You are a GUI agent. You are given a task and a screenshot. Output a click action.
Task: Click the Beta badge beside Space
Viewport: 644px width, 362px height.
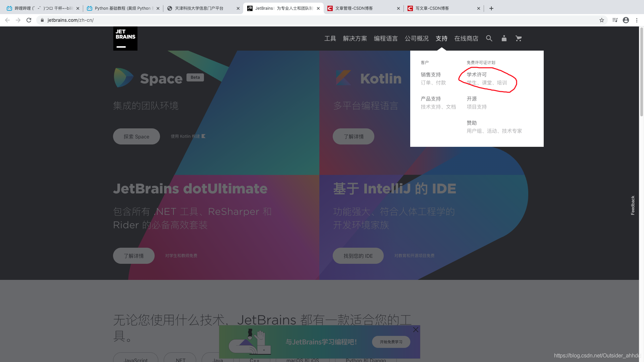pos(195,77)
